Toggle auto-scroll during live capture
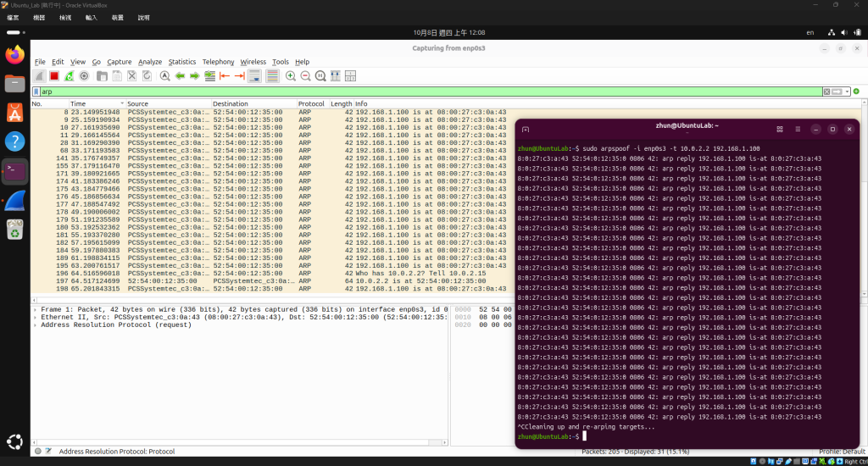This screenshot has height=466, width=868. [x=254, y=76]
